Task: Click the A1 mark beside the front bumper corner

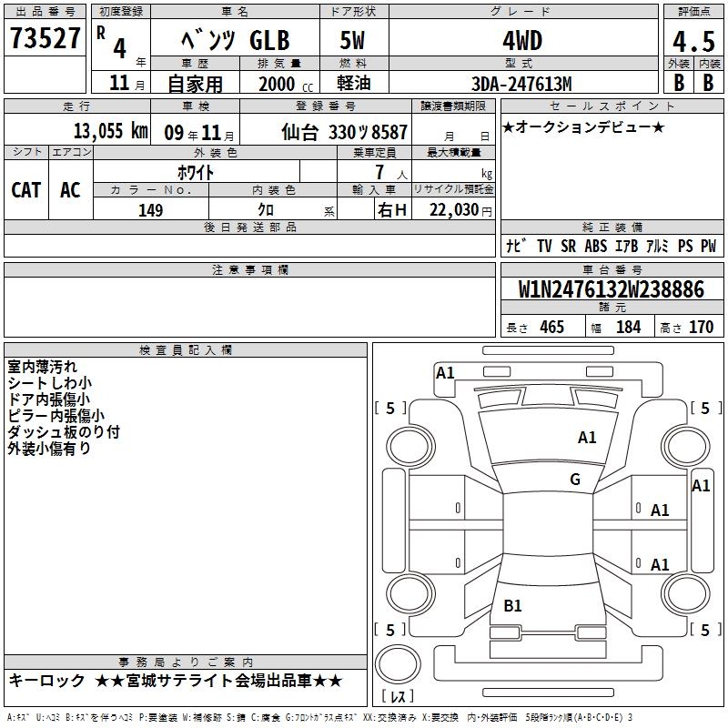Action: 445,373
